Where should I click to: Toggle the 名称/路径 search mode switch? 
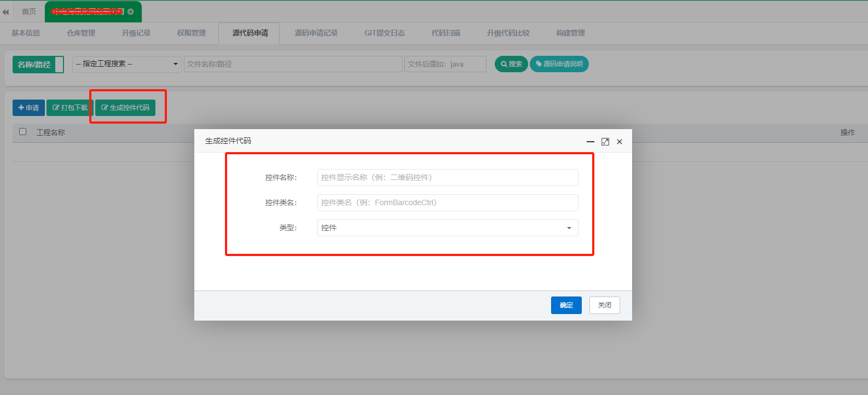[x=38, y=65]
